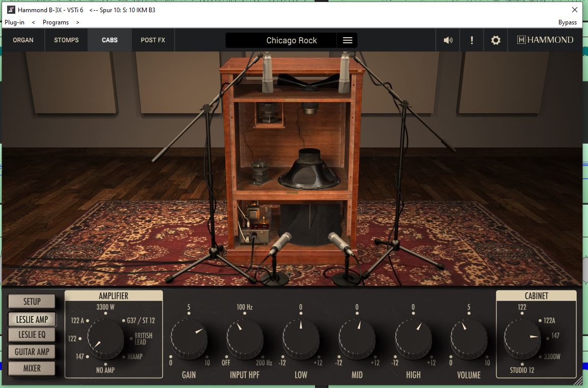Open the GUITAR AMP section

pos(32,352)
